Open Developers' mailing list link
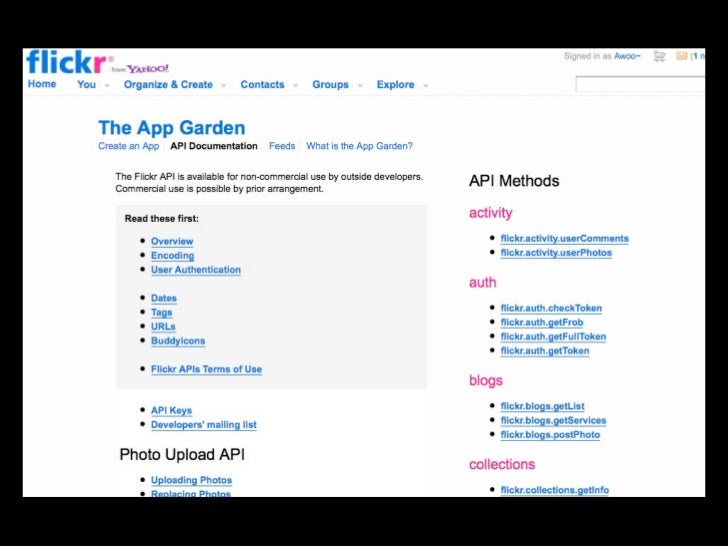Viewport: 728px width, 546px height. pyautogui.click(x=204, y=425)
